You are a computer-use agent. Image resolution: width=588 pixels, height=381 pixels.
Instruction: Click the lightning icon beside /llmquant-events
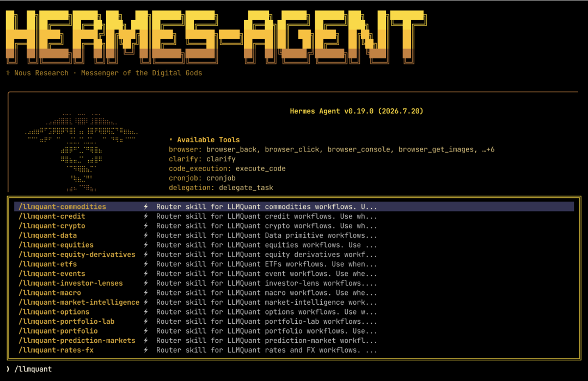(146, 274)
